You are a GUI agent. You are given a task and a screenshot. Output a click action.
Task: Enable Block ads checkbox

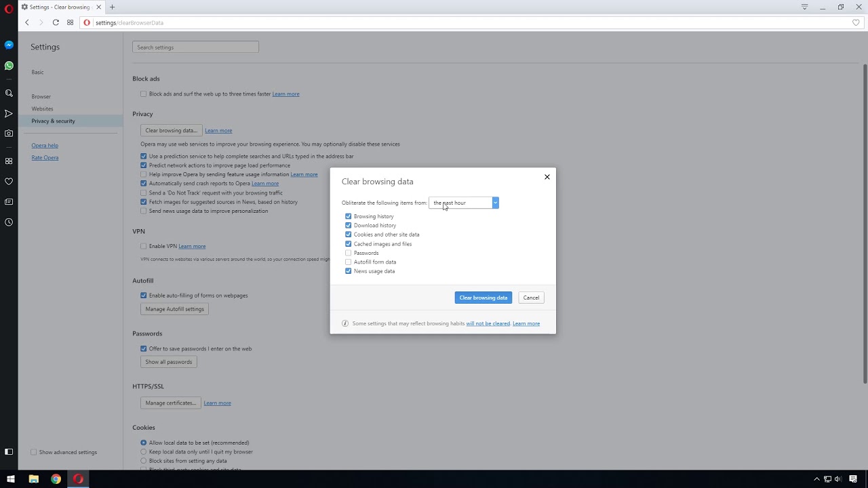[144, 94]
